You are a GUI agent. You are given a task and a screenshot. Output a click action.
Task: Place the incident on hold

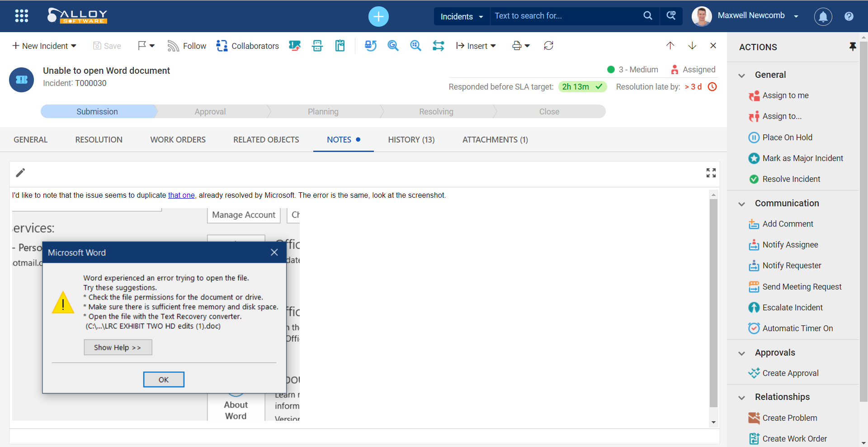coord(780,138)
